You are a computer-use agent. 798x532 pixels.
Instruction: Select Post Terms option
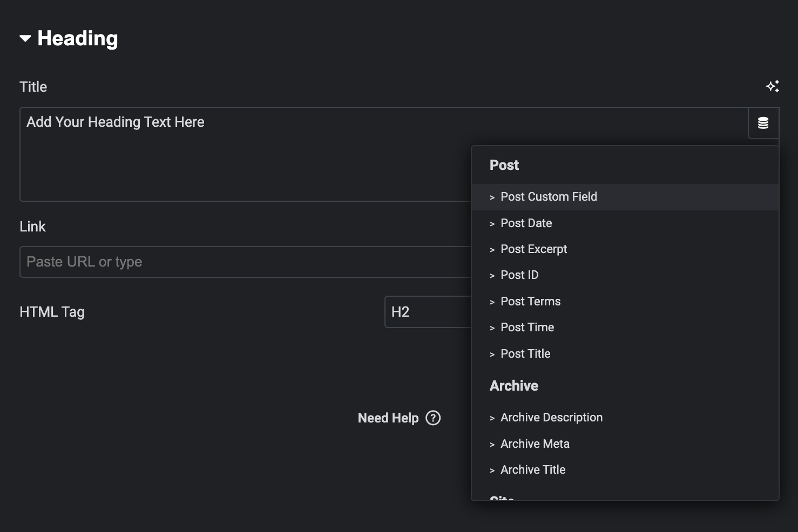pos(530,302)
